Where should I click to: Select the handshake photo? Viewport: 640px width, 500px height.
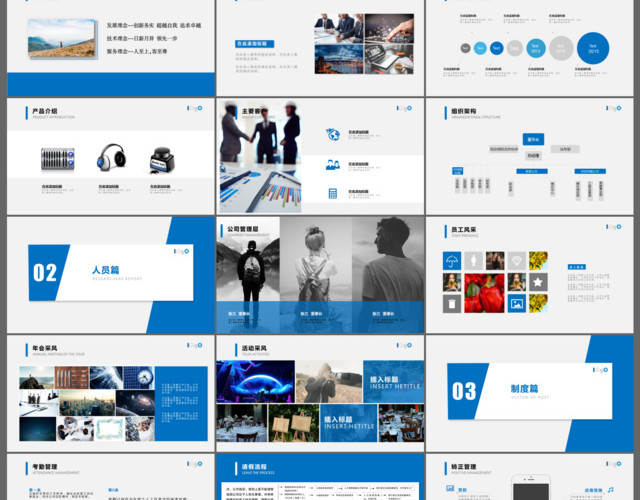point(260,131)
